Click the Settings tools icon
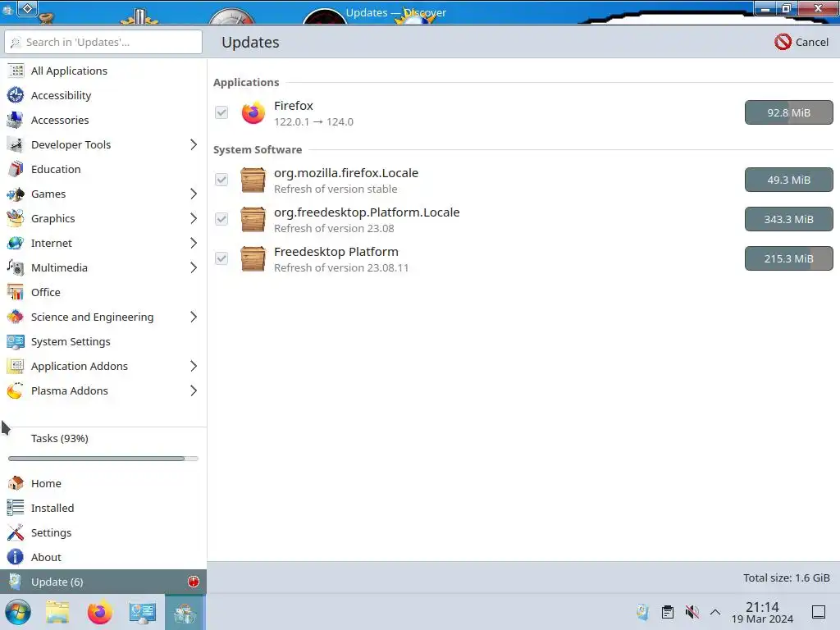This screenshot has width=840, height=630. [x=16, y=532]
